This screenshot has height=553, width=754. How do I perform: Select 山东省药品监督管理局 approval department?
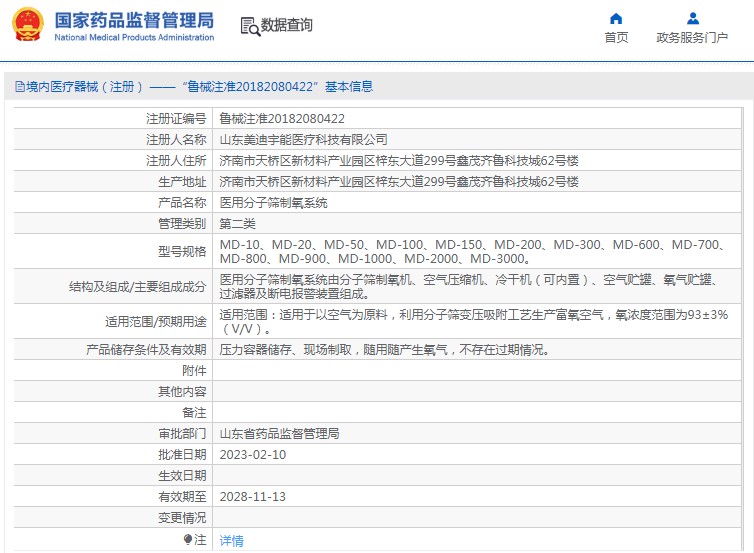tap(279, 434)
